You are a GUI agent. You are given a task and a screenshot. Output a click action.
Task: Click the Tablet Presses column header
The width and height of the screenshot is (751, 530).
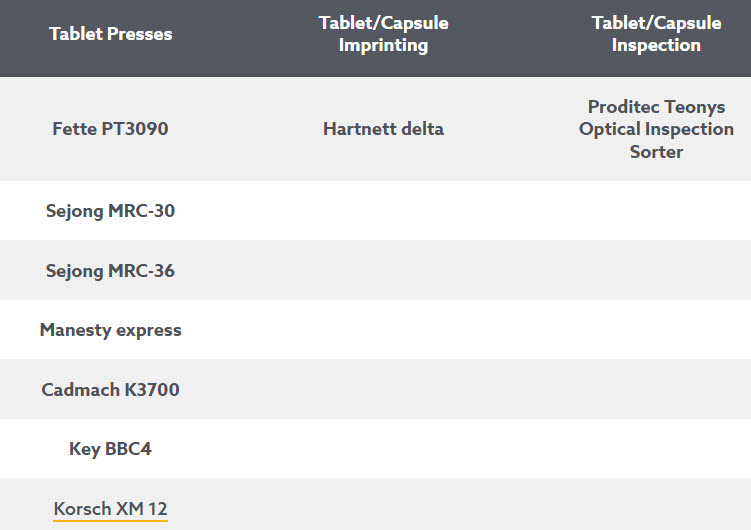pos(110,34)
